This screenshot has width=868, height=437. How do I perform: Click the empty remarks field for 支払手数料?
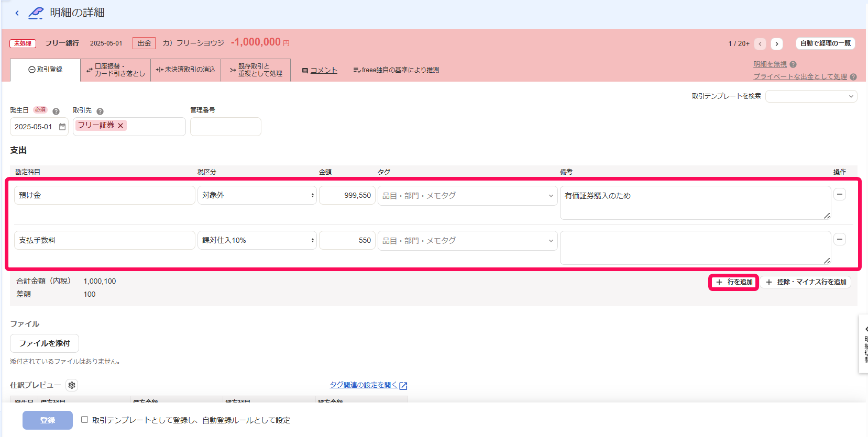(x=696, y=248)
